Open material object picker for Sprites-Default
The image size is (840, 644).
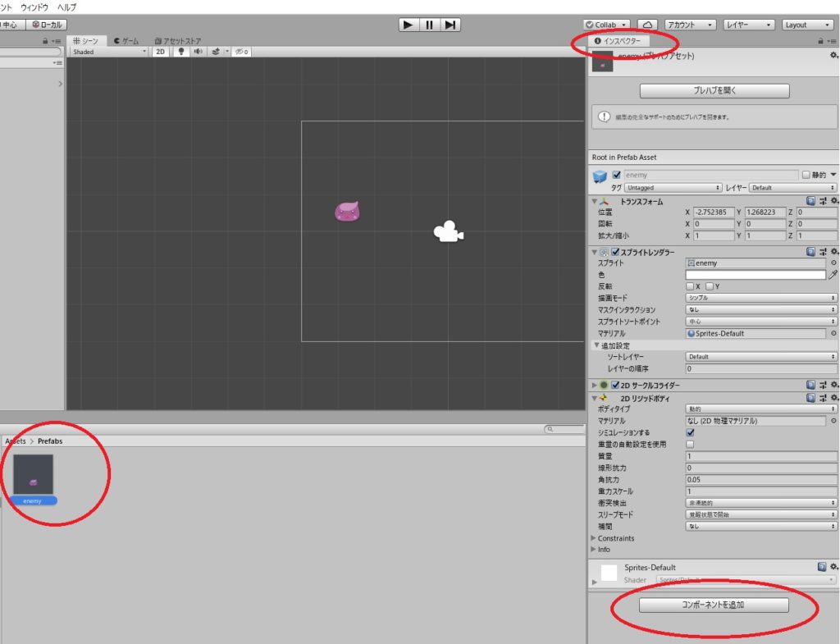coord(833,333)
